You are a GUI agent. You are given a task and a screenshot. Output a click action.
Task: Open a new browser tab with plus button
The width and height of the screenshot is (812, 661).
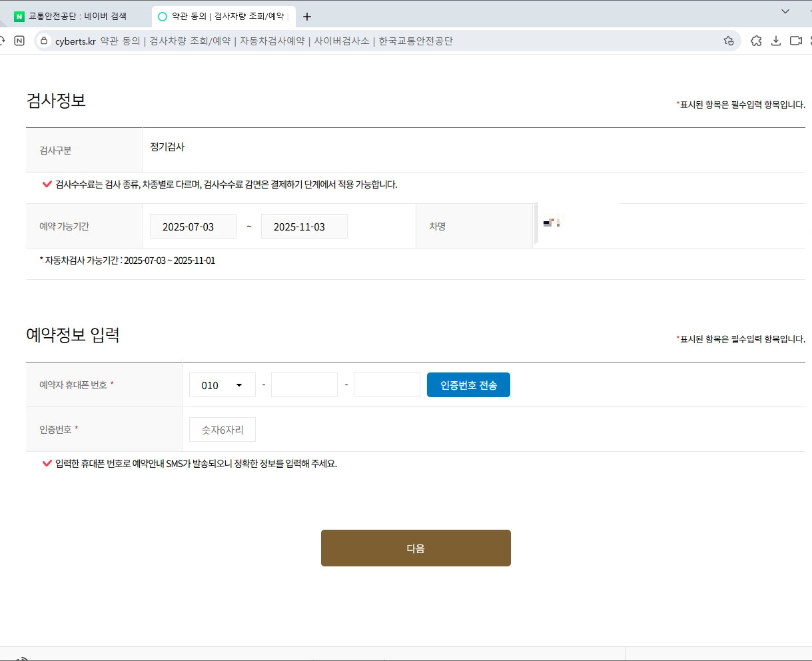(x=307, y=16)
